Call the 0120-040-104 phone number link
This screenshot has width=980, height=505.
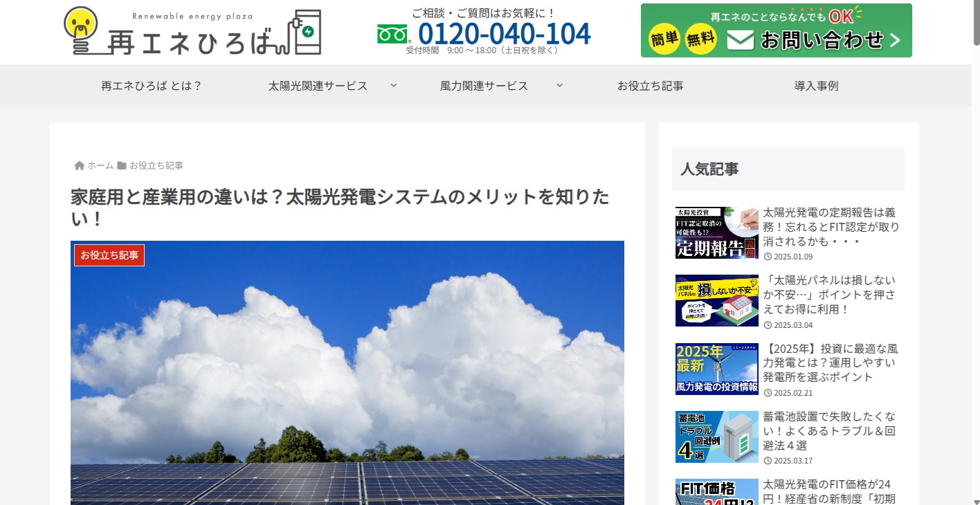505,33
